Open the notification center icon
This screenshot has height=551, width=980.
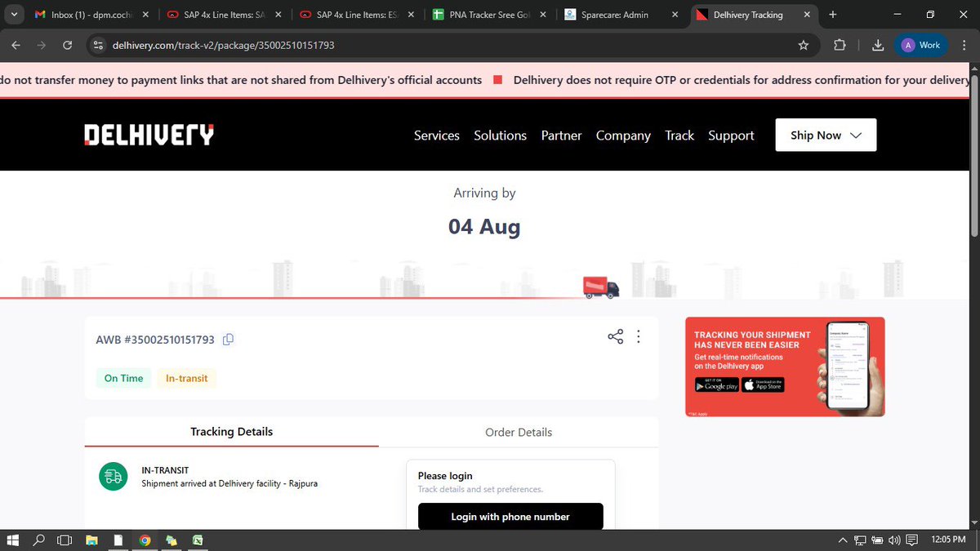coord(912,540)
